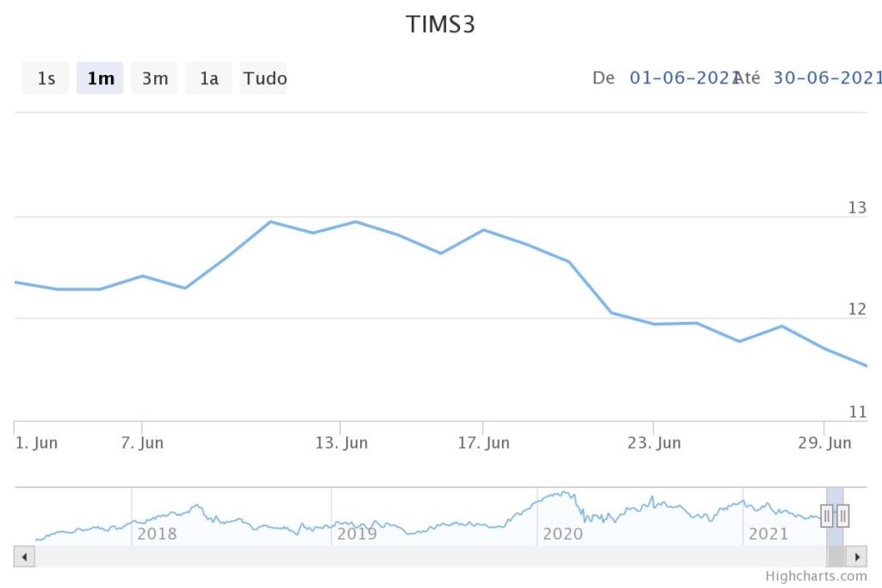Show all data with Tudo

click(264, 78)
